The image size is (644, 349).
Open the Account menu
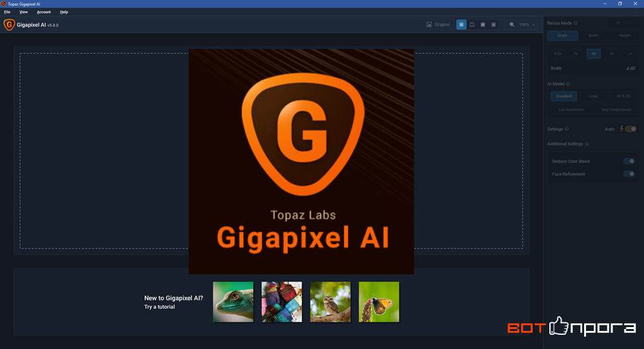point(44,12)
